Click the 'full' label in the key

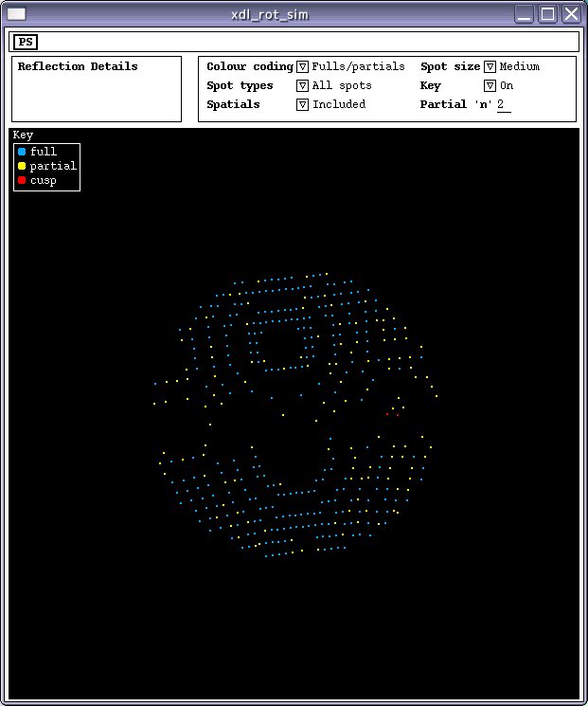point(44,152)
